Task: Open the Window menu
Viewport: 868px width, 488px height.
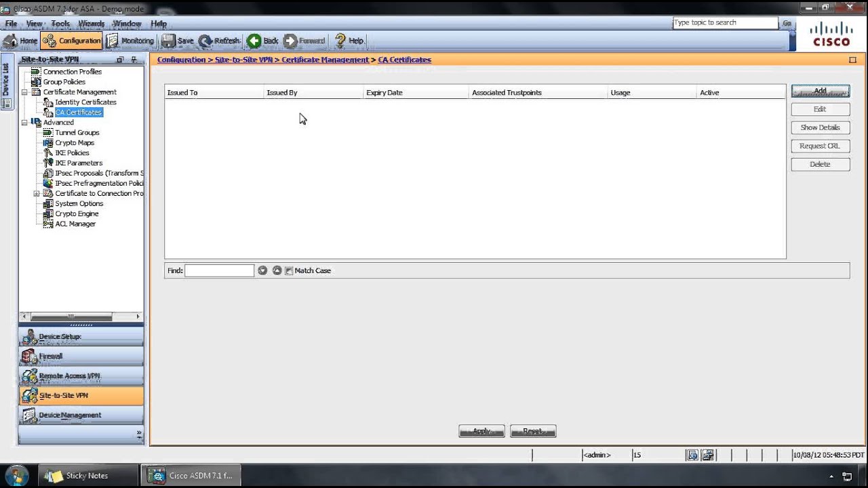Action: point(127,24)
